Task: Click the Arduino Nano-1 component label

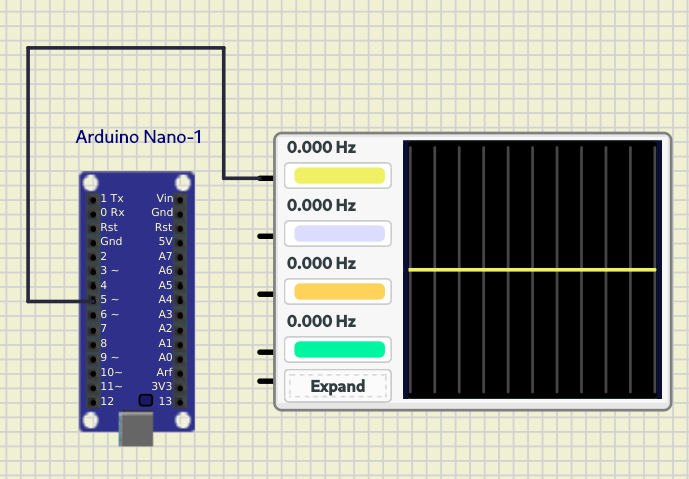Action: tap(138, 136)
